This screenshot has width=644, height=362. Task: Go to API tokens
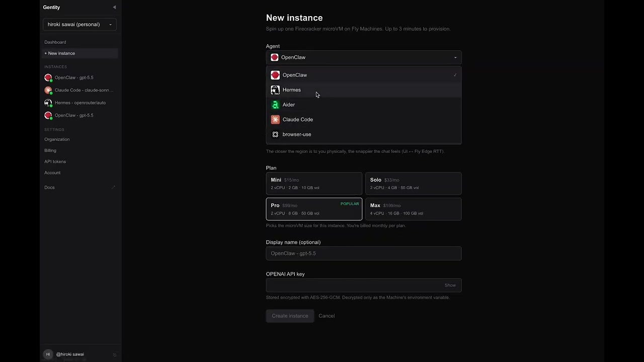click(x=55, y=161)
